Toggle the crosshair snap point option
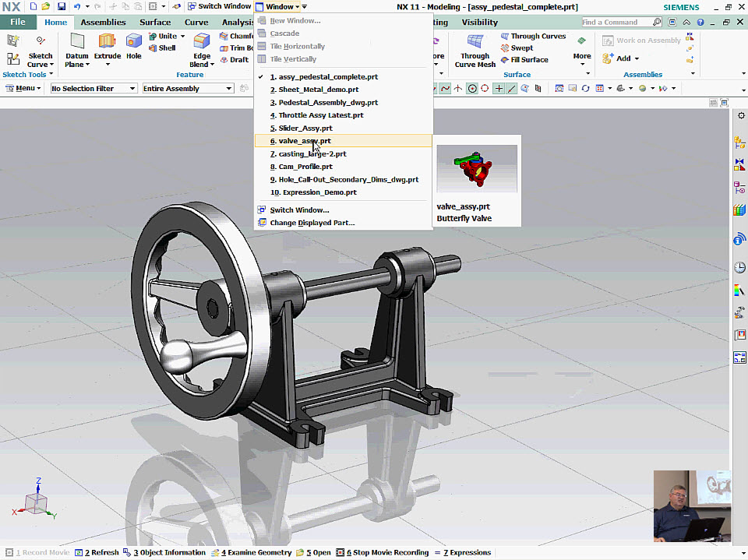The height and width of the screenshot is (560, 748). 499,89
